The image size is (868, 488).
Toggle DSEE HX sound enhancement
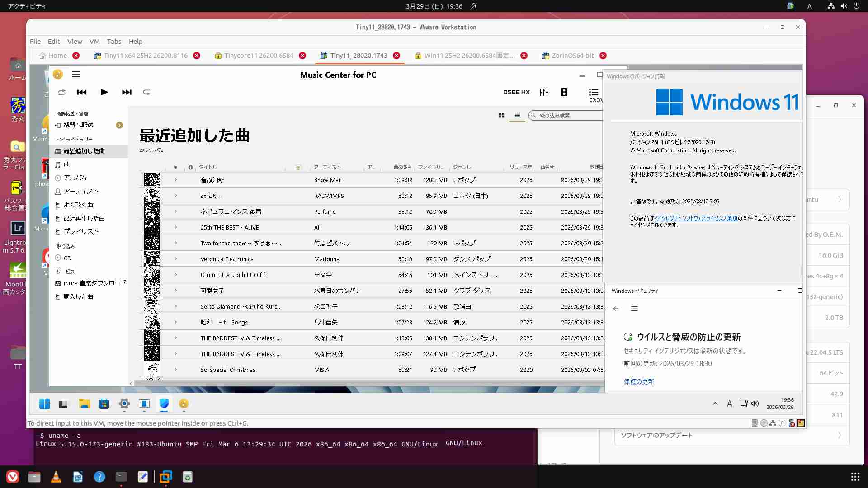(x=516, y=92)
